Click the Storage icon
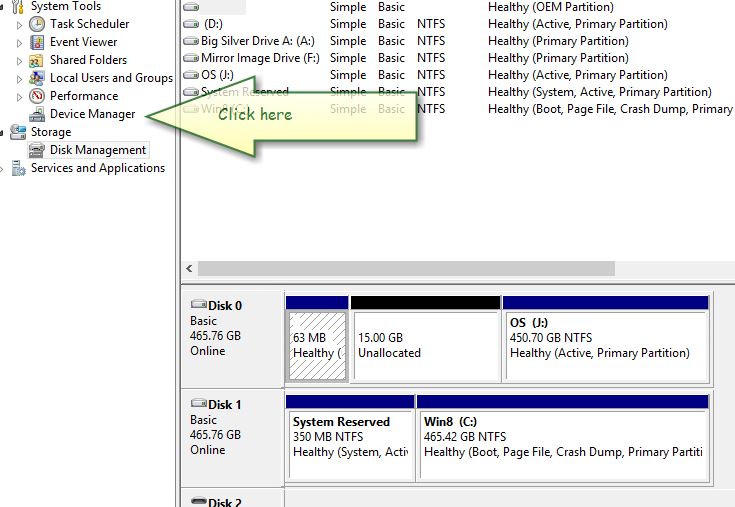 (18, 132)
